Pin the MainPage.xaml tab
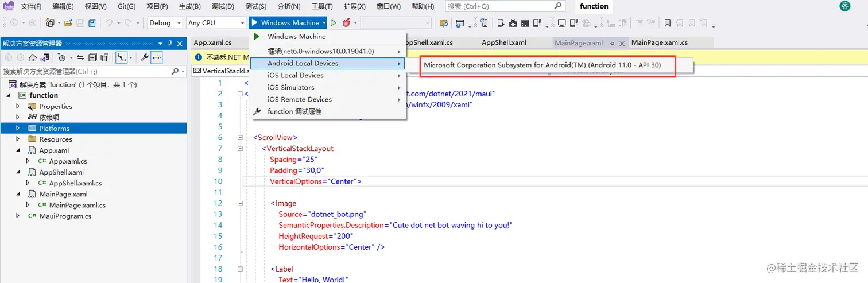The width and height of the screenshot is (868, 283). (613, 43)
